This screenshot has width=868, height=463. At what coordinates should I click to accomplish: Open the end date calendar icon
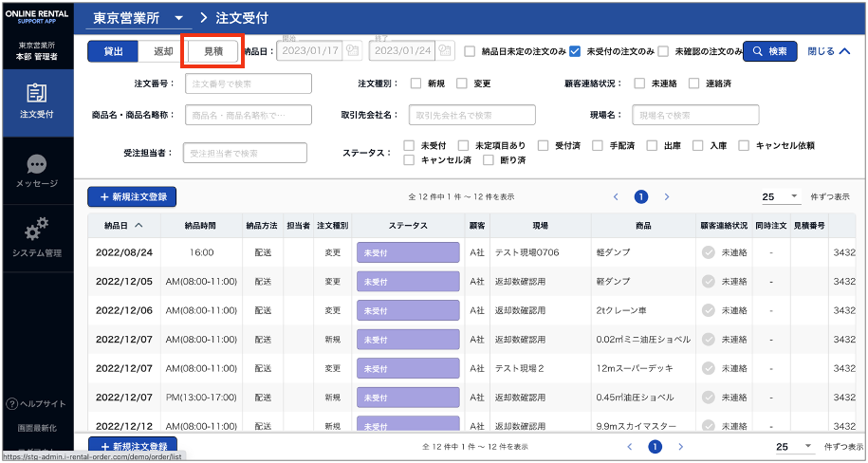(x=445, y=50)
